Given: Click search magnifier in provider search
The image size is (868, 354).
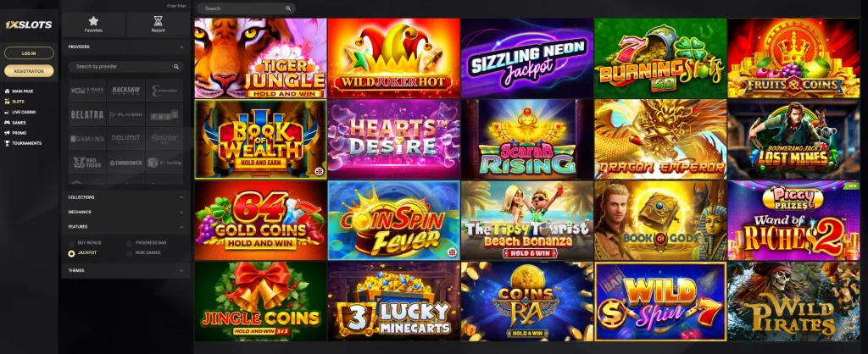Looking at the screenshot, I should tap(176, 66).
